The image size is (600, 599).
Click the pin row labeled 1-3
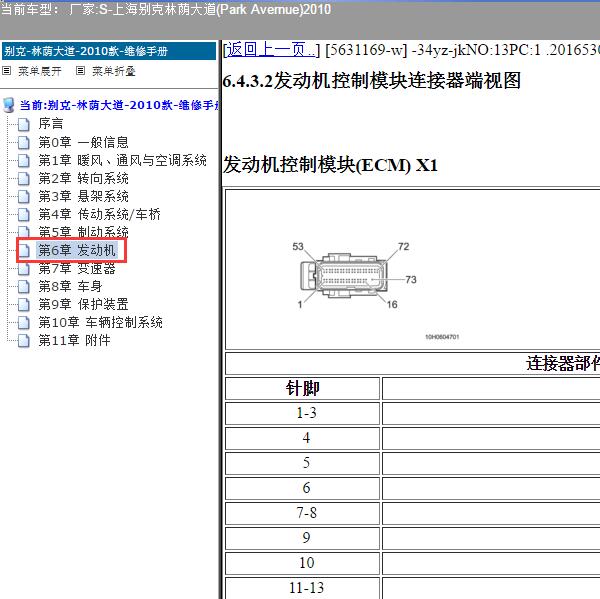(x=303, y=413)
